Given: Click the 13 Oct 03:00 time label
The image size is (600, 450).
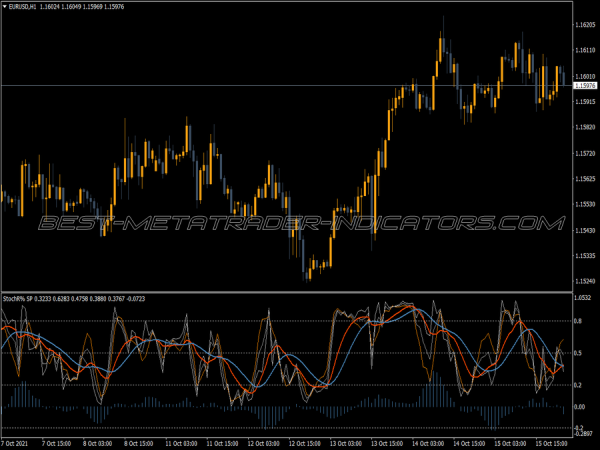Looking at the screenshot, I should (x=346, y=444).
